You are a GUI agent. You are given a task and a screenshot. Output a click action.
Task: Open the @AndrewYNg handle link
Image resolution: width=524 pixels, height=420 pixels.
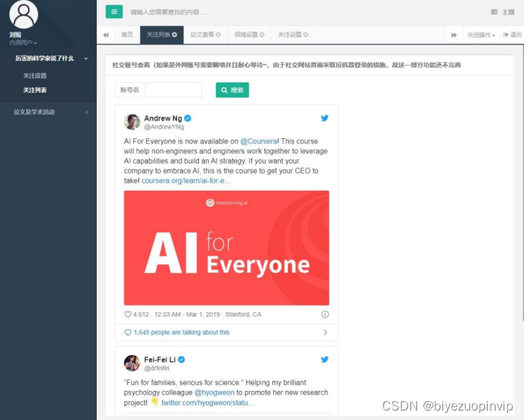click(164, 127)
